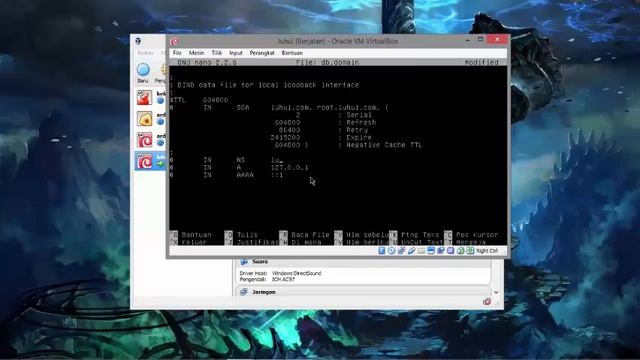Click the Right Ctrl host key label
The image size is (640, 360).
487,251
